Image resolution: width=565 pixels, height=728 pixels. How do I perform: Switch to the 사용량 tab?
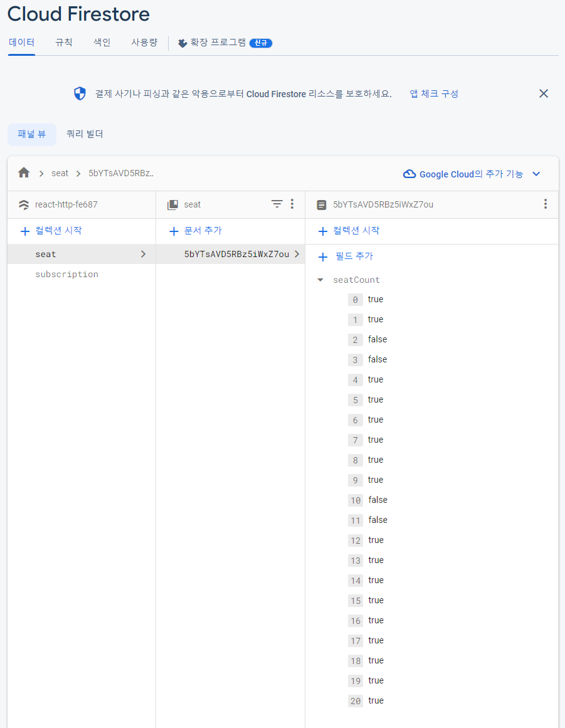pos(144,43)
